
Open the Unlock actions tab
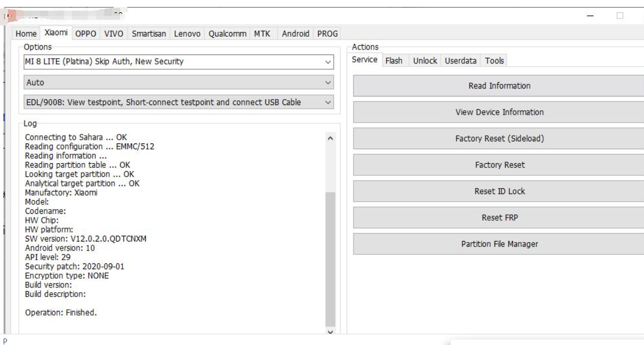pos(425,61)
